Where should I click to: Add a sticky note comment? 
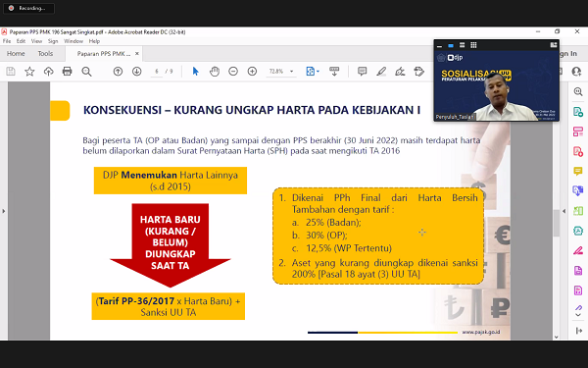362,71
